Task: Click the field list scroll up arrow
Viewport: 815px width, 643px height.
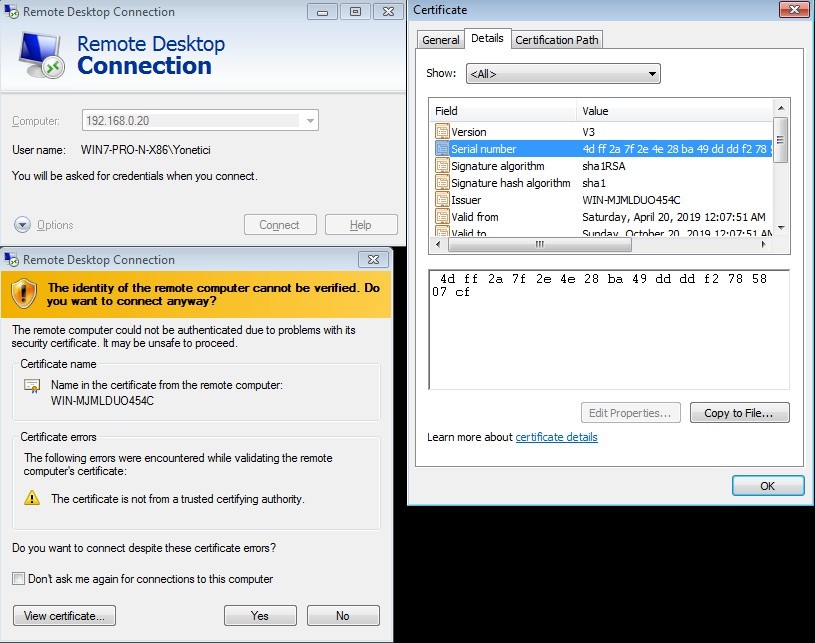Action: pyautogui.click(x=781, y=108)
